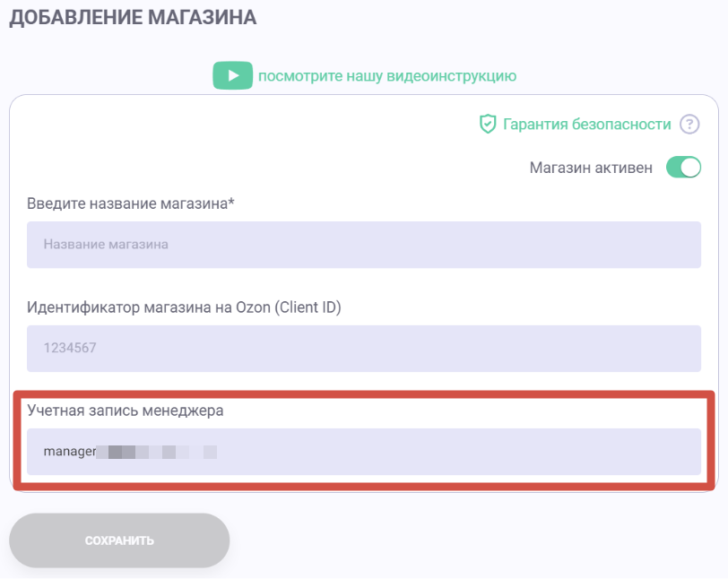Open the видеоинструкцию link

coord(386,75)
